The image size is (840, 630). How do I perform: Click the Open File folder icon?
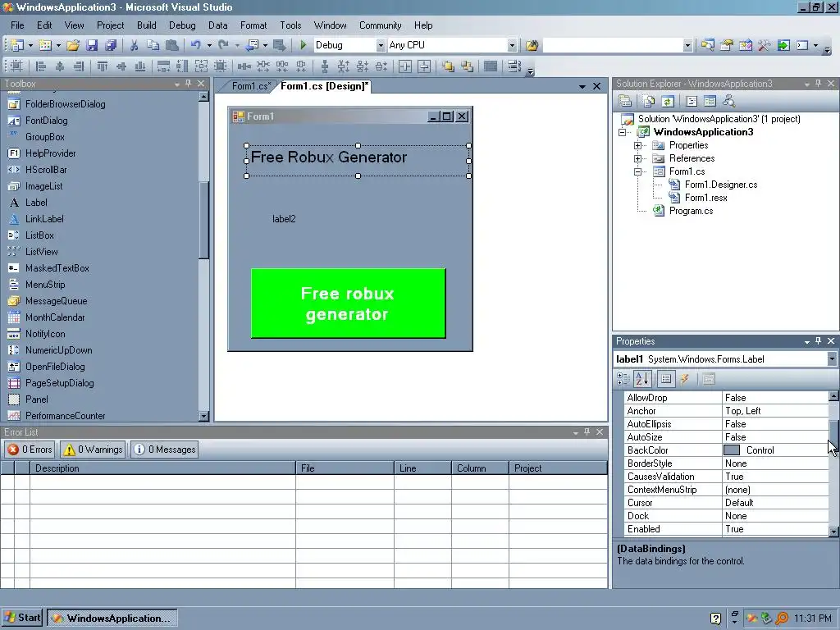[x=73, y=46]
